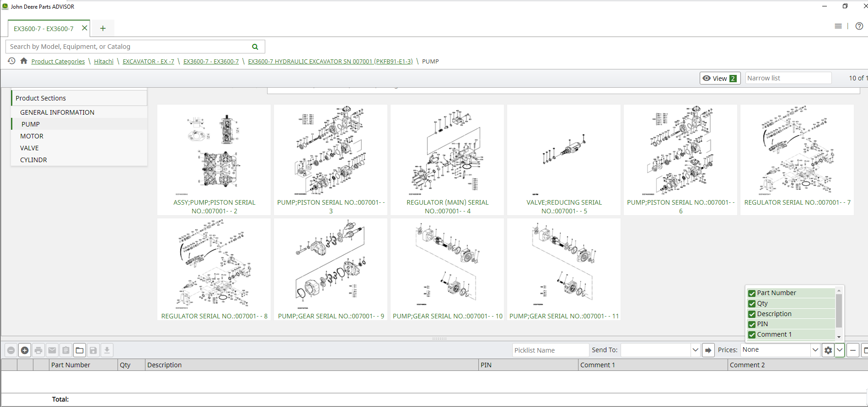Open PUMP;GEAR SERIAL NO.:007001 - 11 diagram thumbnail

coord(564,264)
